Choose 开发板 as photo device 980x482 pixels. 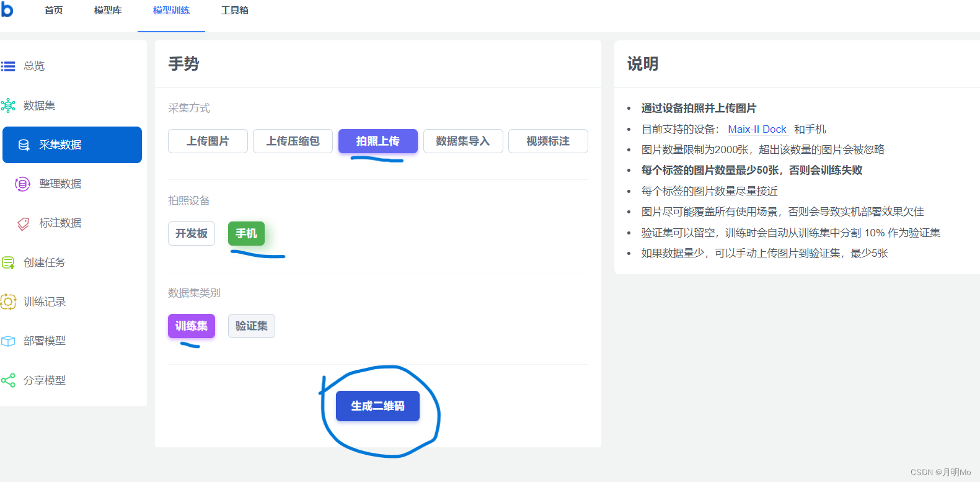[x=192, y=233]
